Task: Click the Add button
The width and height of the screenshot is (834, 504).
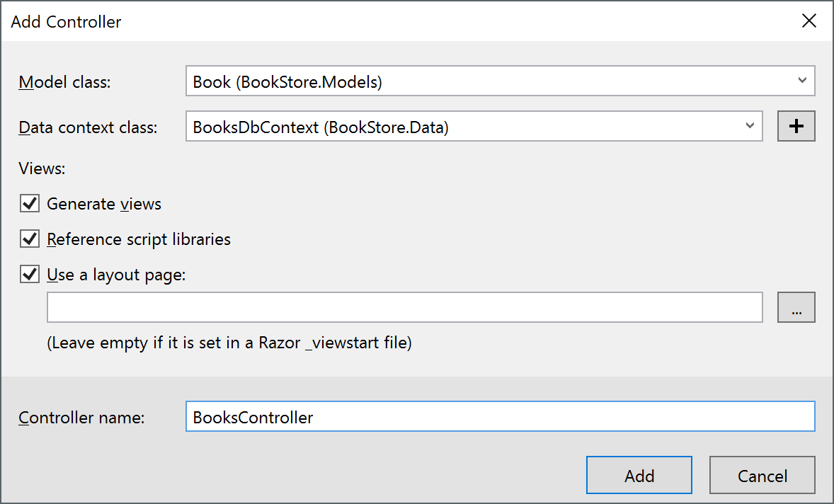Action: tap(639, 474)
